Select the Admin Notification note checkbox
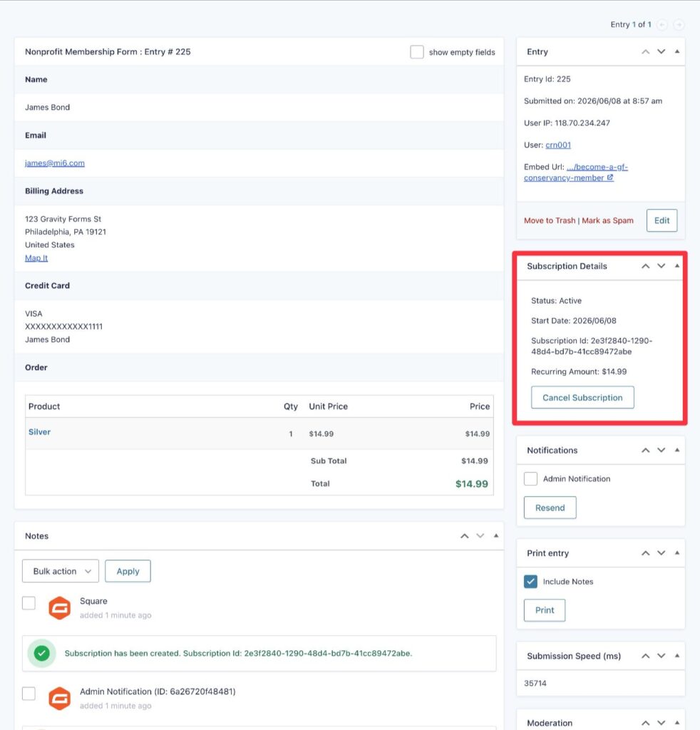Viewport: 700px width, 730px height. tap(29, 693)
